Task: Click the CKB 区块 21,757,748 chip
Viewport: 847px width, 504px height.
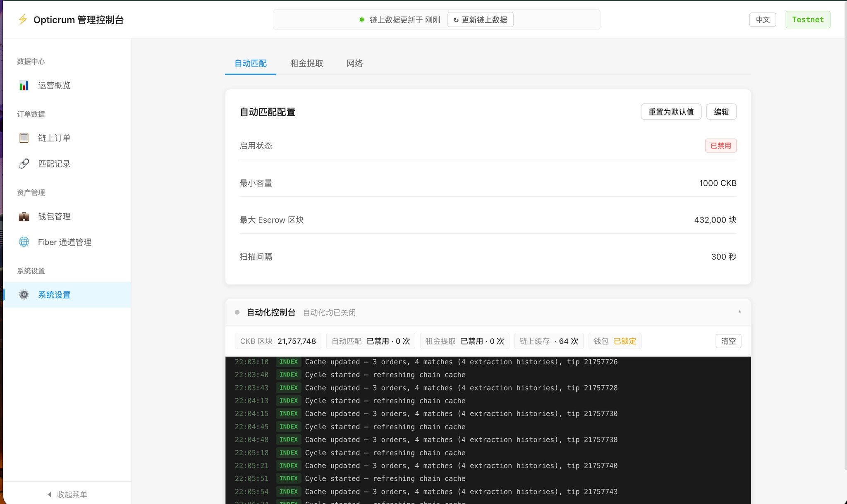Action: 278,341
